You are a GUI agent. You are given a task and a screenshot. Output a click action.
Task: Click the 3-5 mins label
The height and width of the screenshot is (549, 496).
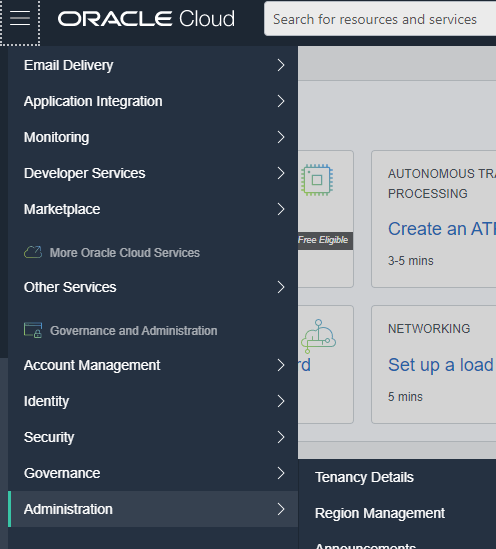[x=411, y=261]
